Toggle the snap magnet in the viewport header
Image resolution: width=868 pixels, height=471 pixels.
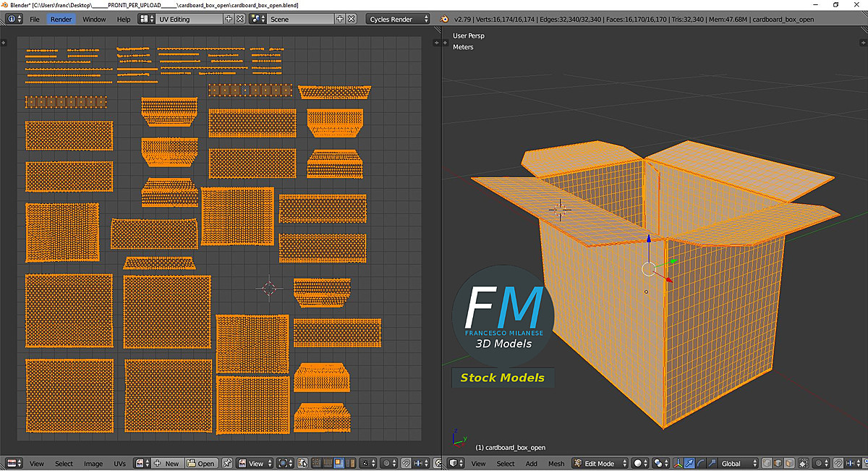[x=838, y=465]
